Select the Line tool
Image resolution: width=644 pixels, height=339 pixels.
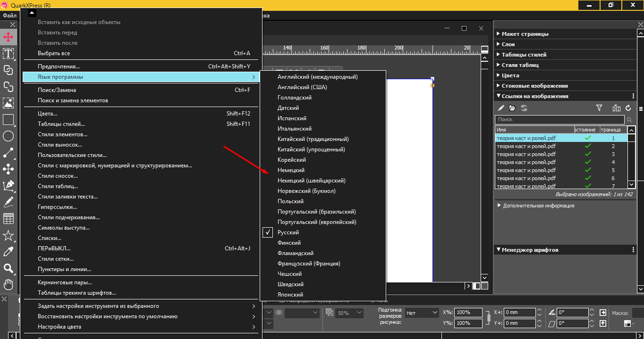[8, 153]
